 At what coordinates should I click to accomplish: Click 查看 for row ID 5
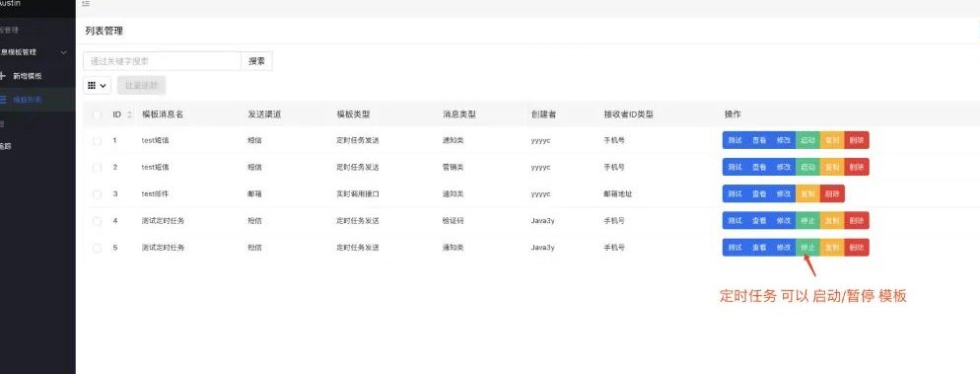tap(759, 248)
